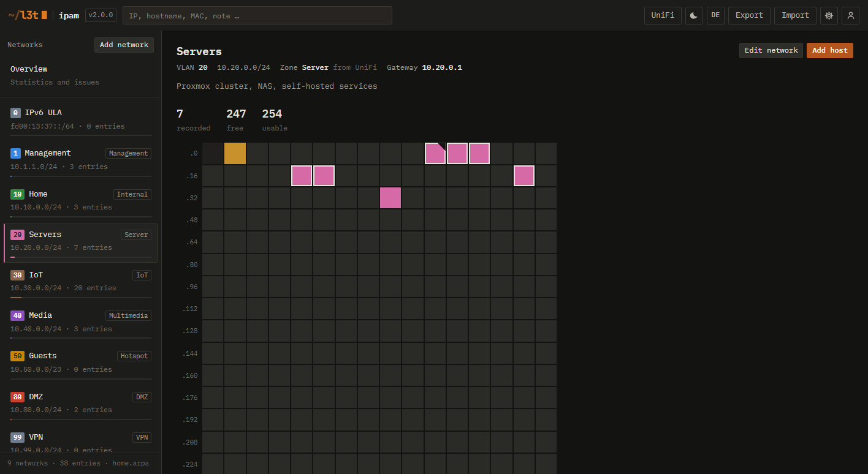The width and height of the screenshot is (868, 474).
Task: Open settings via the gear icon
Action: (x=829, y=15)
